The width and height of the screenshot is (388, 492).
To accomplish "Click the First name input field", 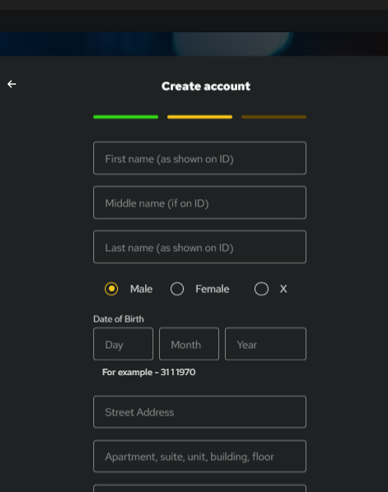I will tap(200, 158).
